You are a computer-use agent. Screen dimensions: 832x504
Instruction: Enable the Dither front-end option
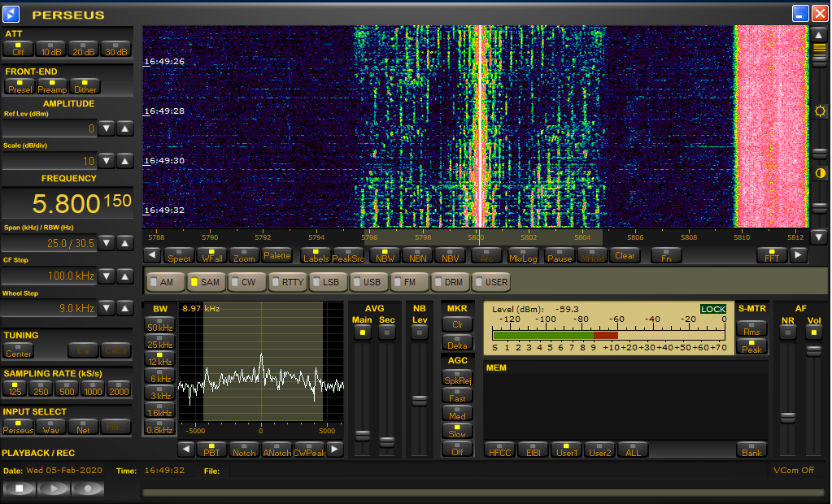85,86
